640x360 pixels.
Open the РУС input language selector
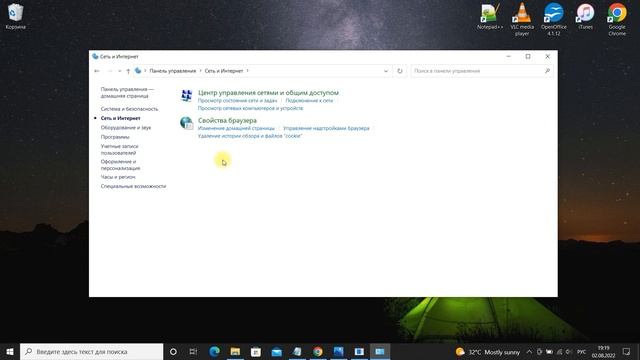(x=582, y=352)
